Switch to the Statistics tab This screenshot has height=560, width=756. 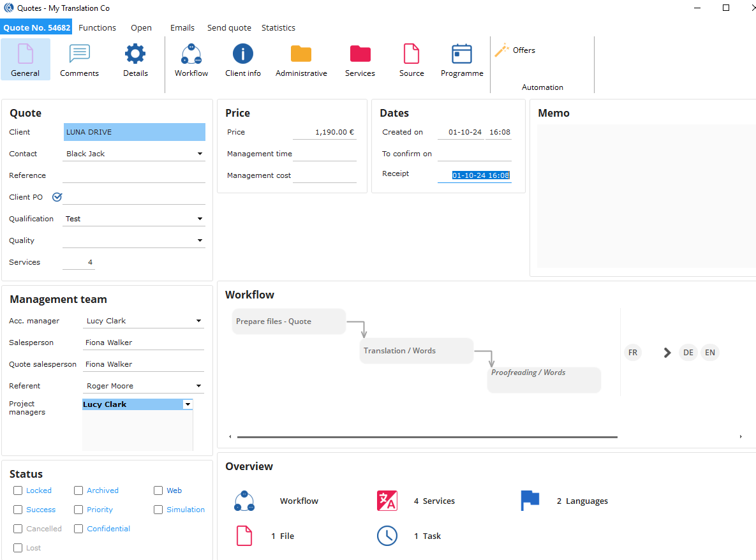pos(278,28)
